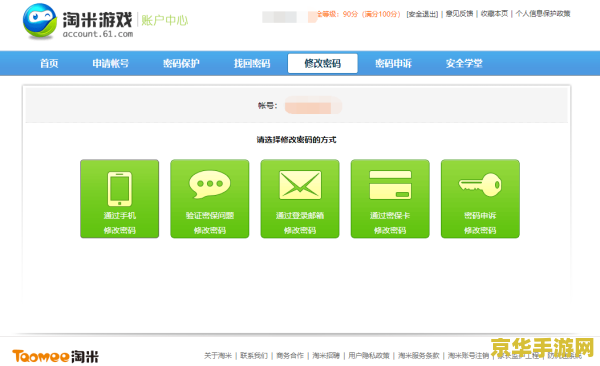Click the 安全退出 logout link
Viewport: 600px width, 366px height.
[x=422, y=14]
